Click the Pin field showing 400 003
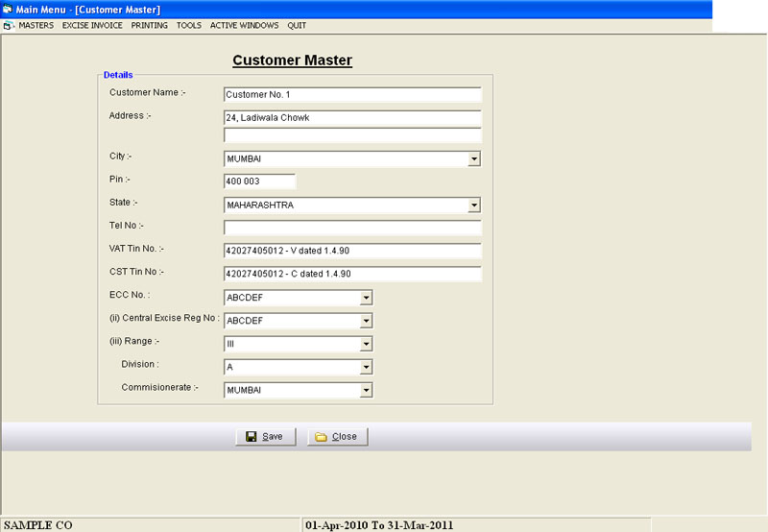The height and width of the screenshot is (532, 768). (259, 181)
